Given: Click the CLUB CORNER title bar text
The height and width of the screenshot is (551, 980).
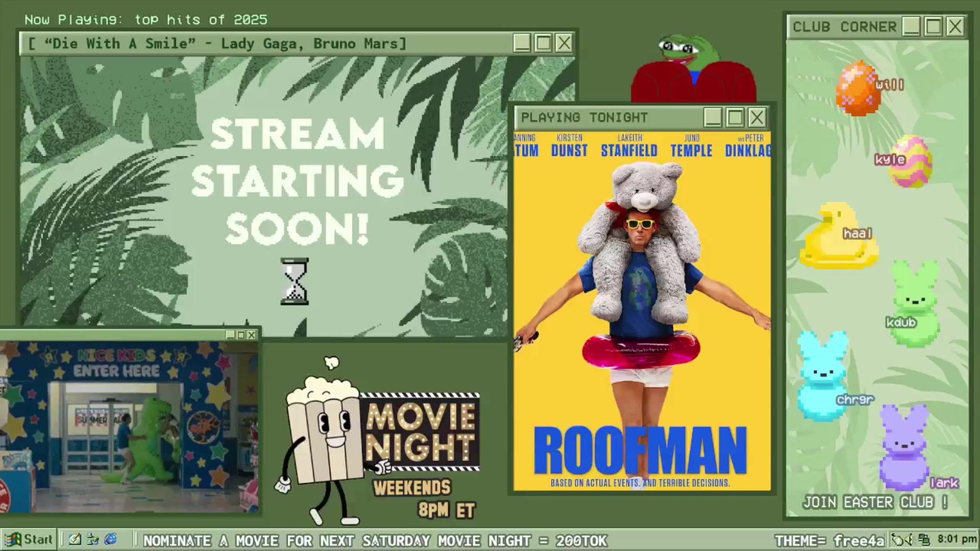Looking at the screenshot, I should coord(844,27).
